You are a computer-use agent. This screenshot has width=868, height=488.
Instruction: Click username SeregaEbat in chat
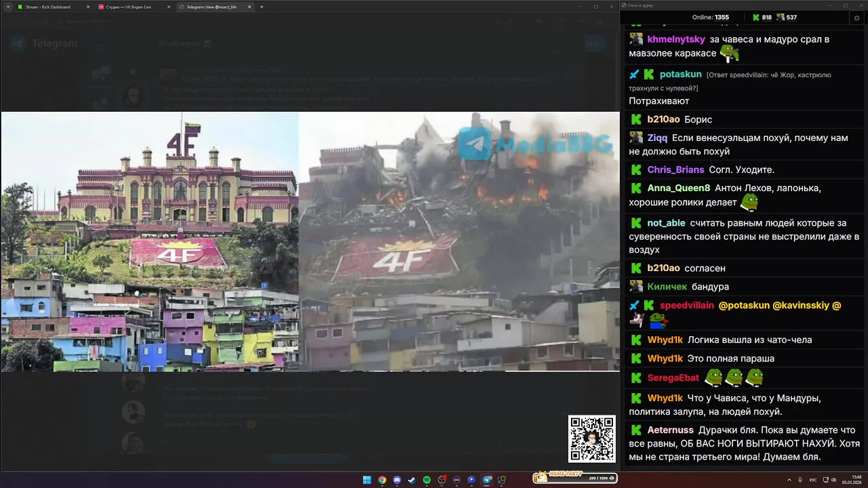[x=674, y=378]
